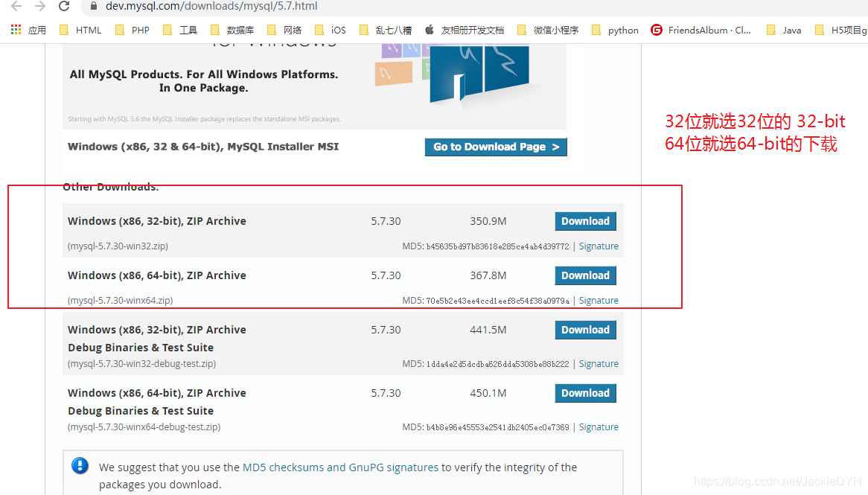The image size is (868, 495).
Task: Click the MSI packages footnote text
Action: point(204,119)
